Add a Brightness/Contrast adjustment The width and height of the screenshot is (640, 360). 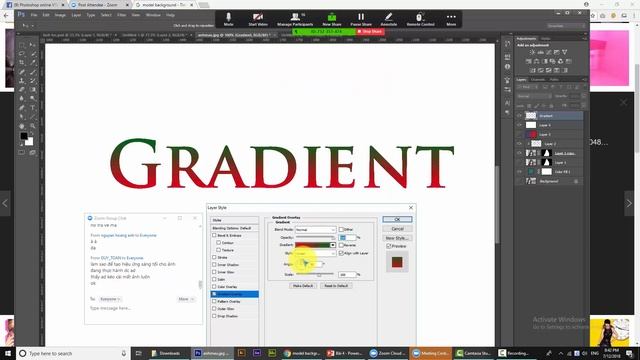click(532, 52)
